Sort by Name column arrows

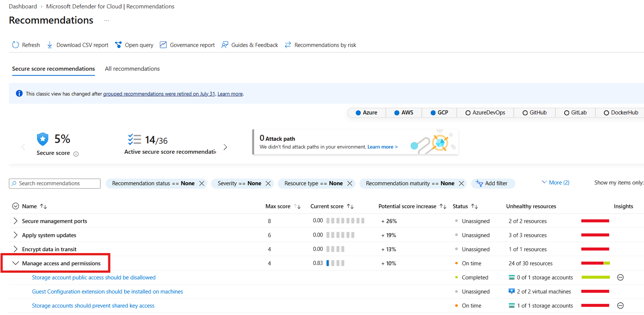[x=44, y=206]
